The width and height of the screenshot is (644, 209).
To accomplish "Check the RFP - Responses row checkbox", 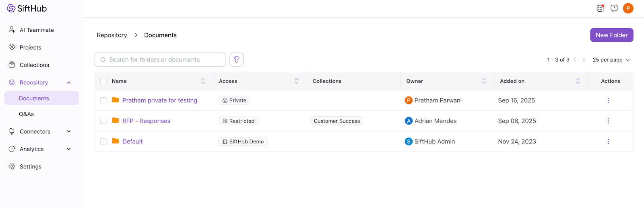I will 103,121.
